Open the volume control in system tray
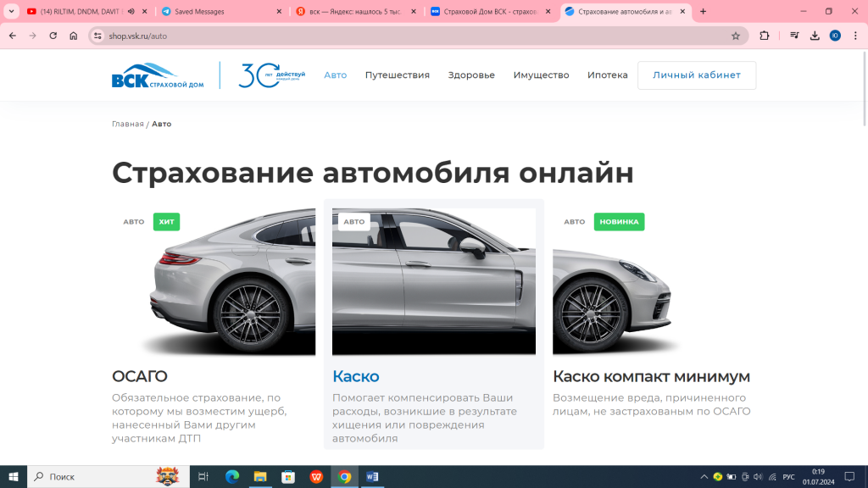This screenshot has width=868, height=488. click(x=759, y=477)
